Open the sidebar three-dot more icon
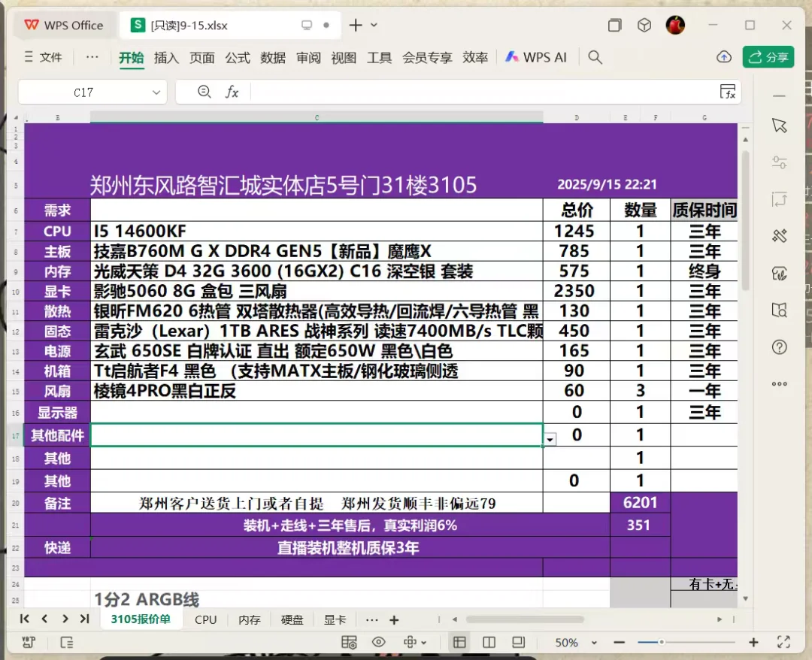This screenshot has height=660, width=812. 780,383
